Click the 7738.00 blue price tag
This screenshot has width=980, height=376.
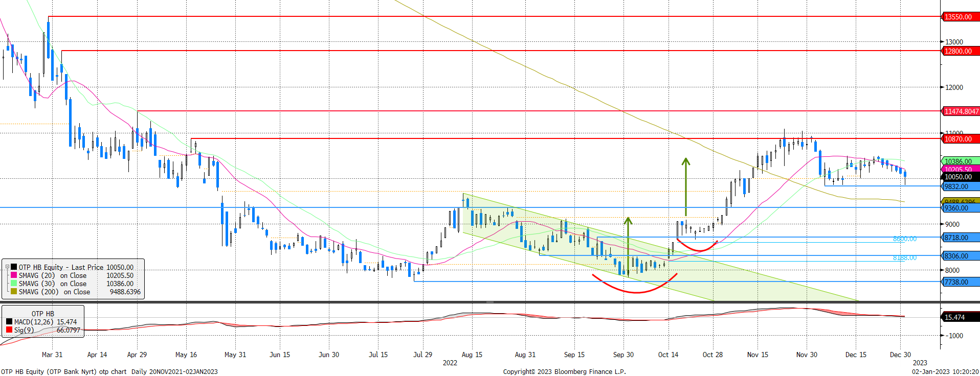pos(960,282)
